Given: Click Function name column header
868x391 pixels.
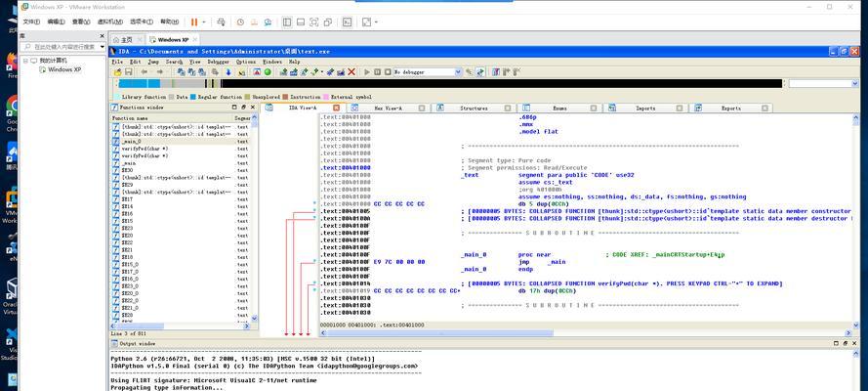Looking at the screenshot, I should (x=171, y=118).
